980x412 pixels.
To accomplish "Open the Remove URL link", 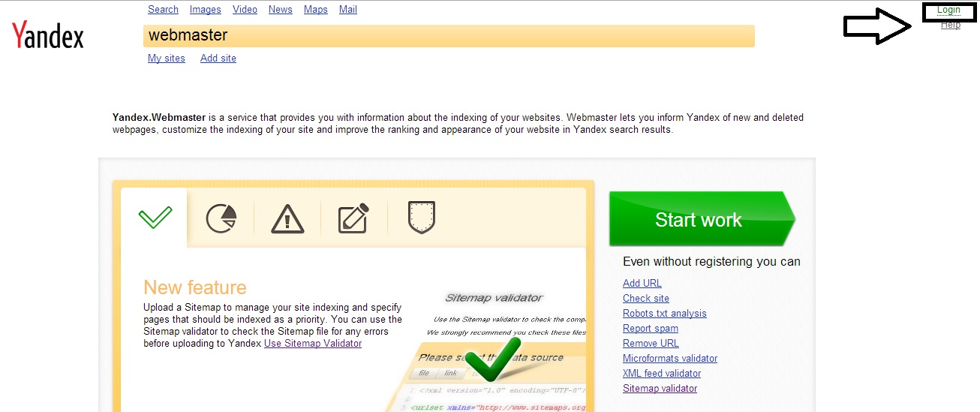I will tap(651, 344).
